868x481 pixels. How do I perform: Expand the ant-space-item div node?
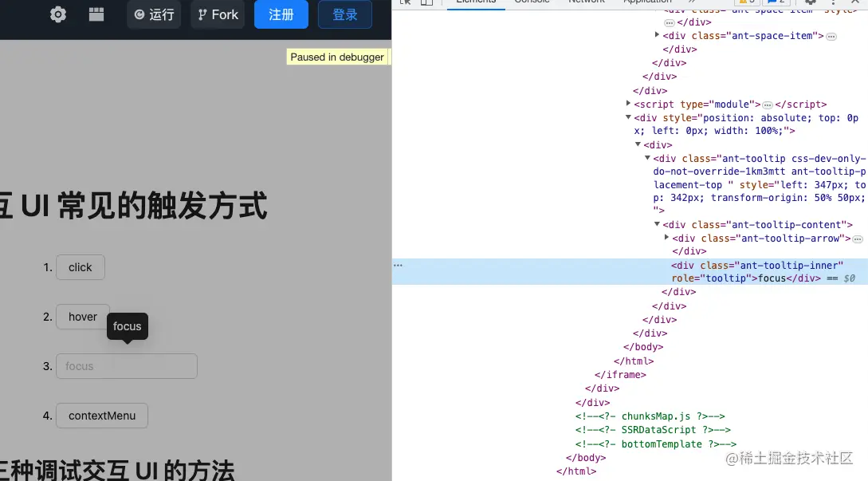657,35
